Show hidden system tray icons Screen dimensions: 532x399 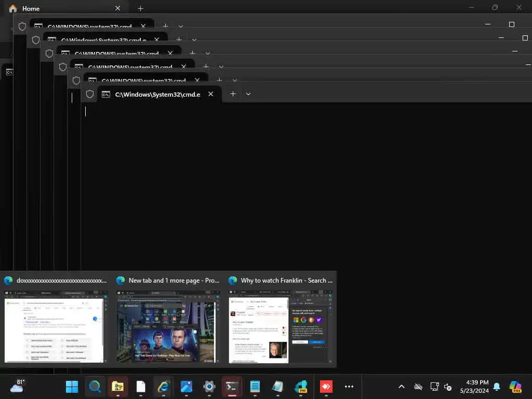(402, 387)
